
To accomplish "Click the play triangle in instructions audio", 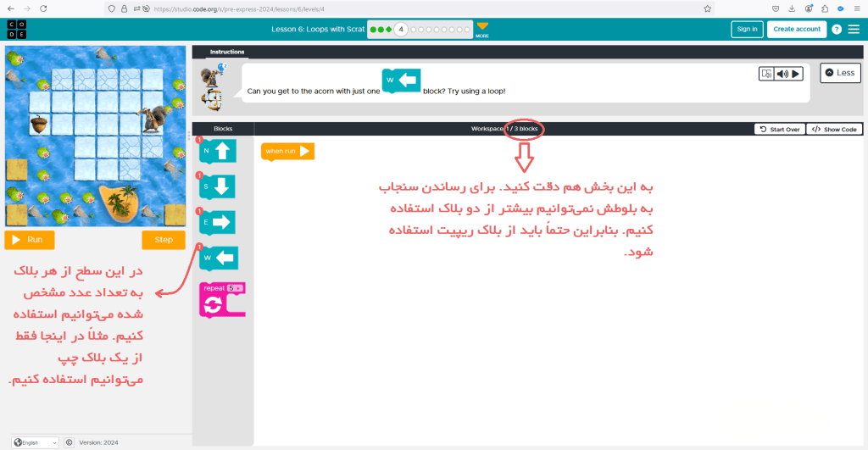I will (x=795, y=74).
